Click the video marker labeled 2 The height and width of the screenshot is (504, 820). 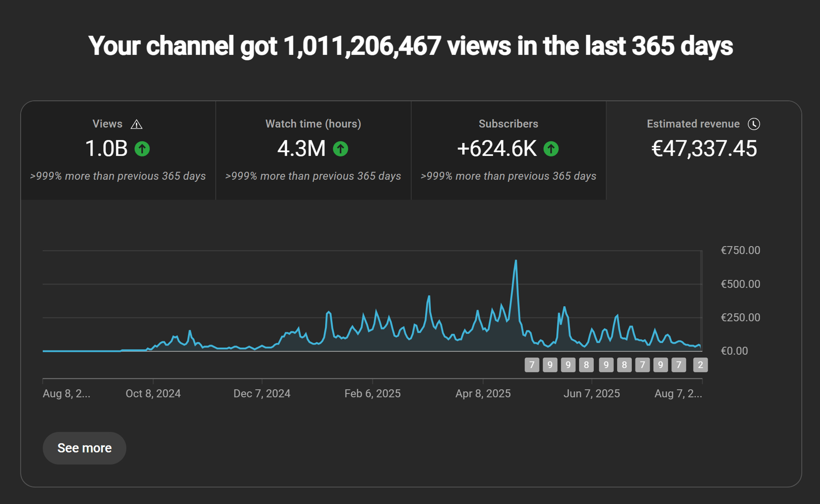700,365
